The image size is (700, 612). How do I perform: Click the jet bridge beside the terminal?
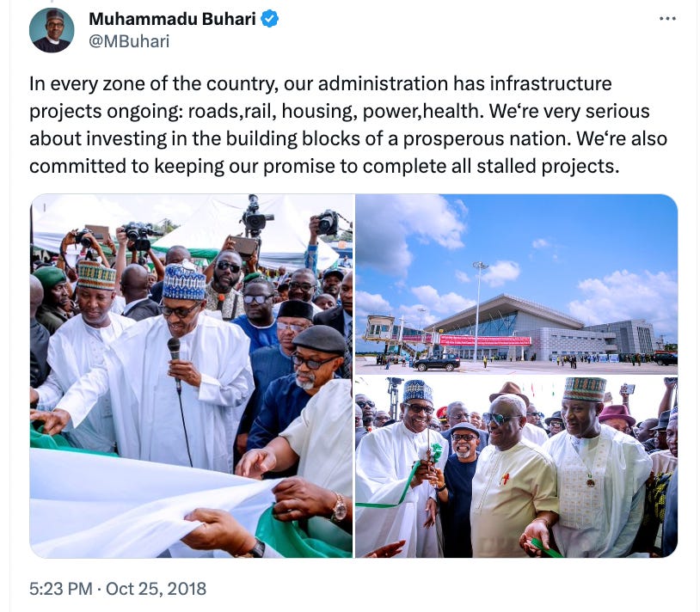click(x=383, y=333)
